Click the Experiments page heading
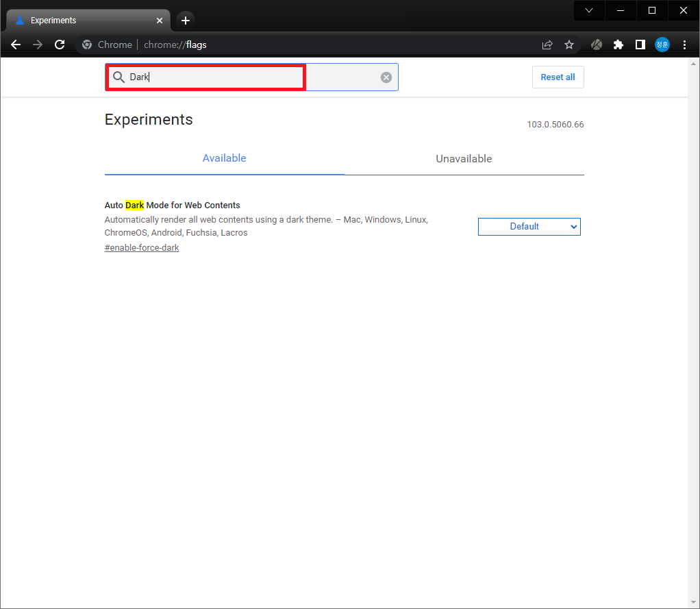Image resolution: width=700 pixels, height=609 pixels. [x=149, y=120]
